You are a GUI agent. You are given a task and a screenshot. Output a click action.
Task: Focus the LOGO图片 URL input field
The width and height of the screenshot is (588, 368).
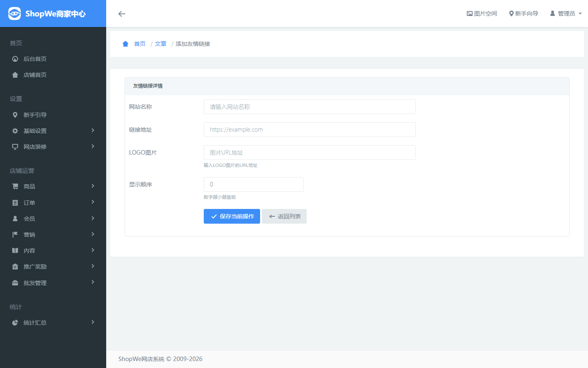(x=310, y=153)
